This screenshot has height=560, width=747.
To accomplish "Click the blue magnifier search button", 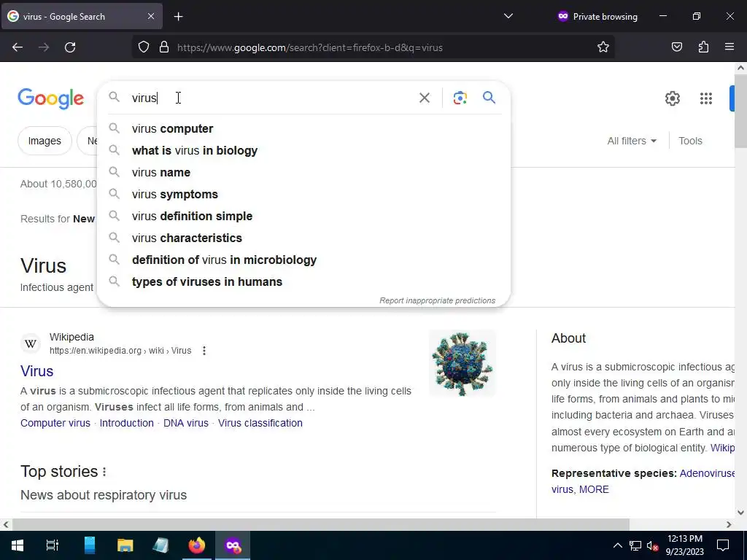I will tap(489, 98).
